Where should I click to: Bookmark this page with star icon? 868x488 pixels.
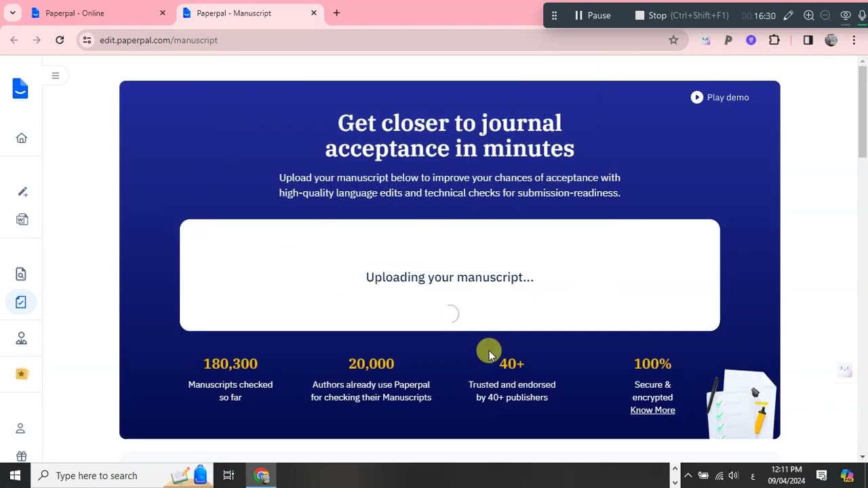673,40
